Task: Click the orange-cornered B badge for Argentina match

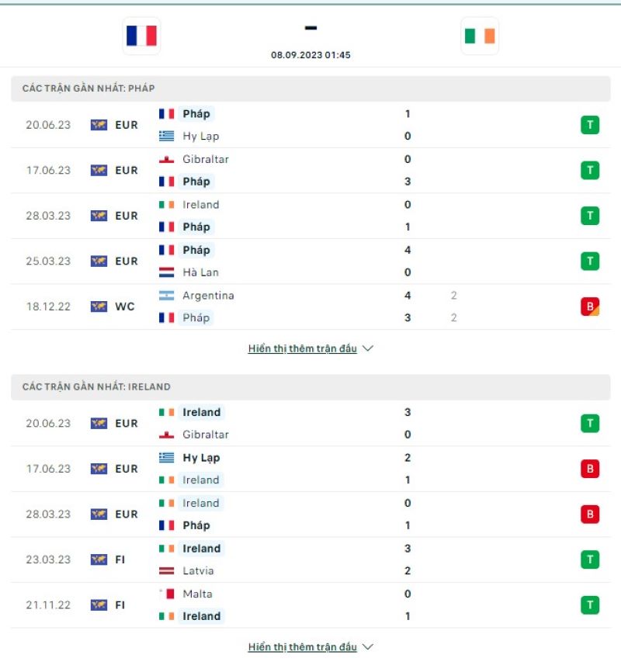Action: [x=591, y=307]
